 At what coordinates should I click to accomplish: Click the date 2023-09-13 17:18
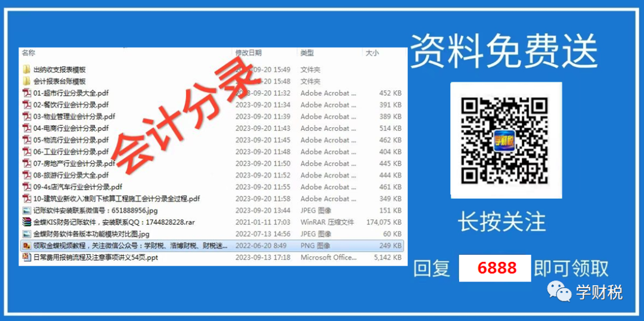pos(263,258)
